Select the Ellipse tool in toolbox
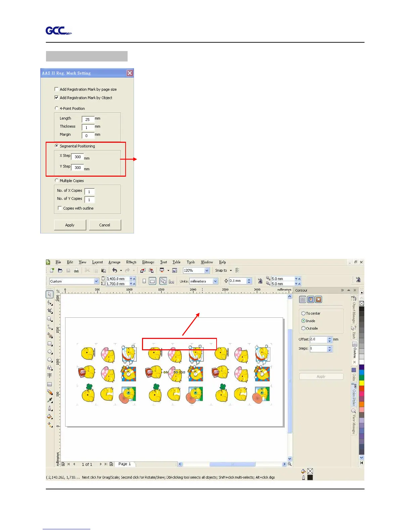The height and width of the screenshot is (532, 411). pyautogui.click(x=50, y=352)
